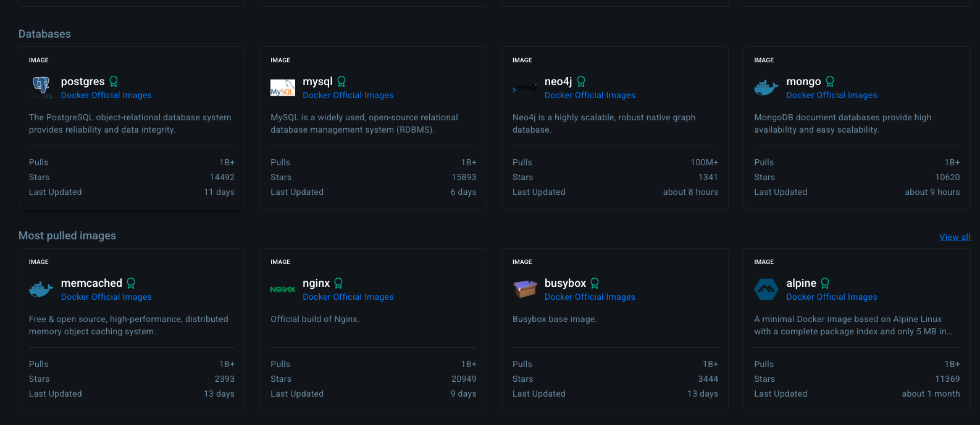Select the postgres image title

click(x=83, y=81)
